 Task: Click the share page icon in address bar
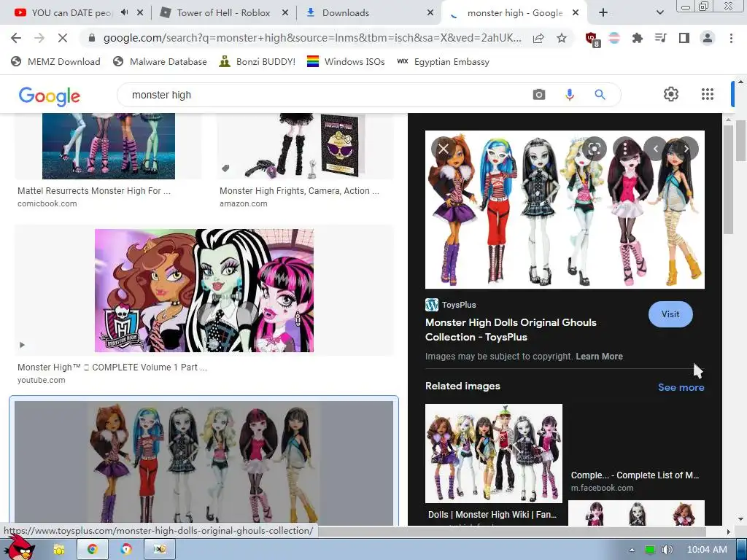tap(538, 38)
